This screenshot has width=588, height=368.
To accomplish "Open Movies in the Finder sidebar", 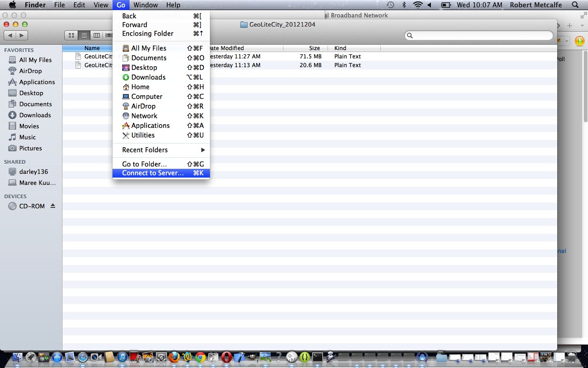I will coord(29,126).
